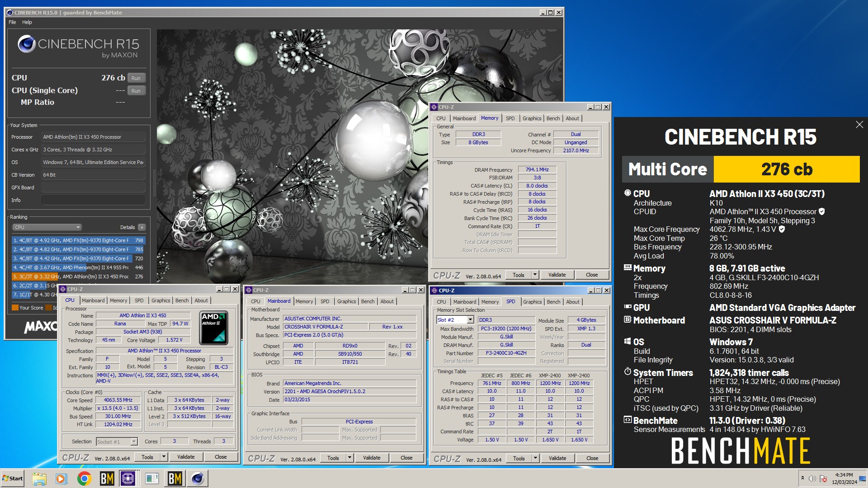Open Windows Explorer from the taskbar
Viewport: 868px width, 488px height.
click(x=39, y=479)
